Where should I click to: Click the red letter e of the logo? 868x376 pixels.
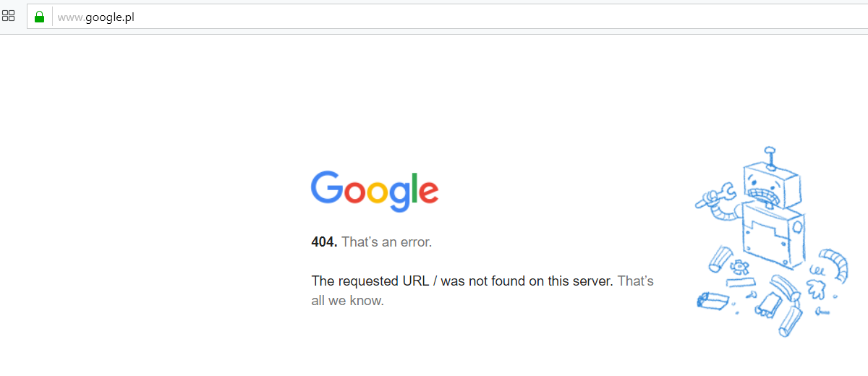click(x=428, y=192)
